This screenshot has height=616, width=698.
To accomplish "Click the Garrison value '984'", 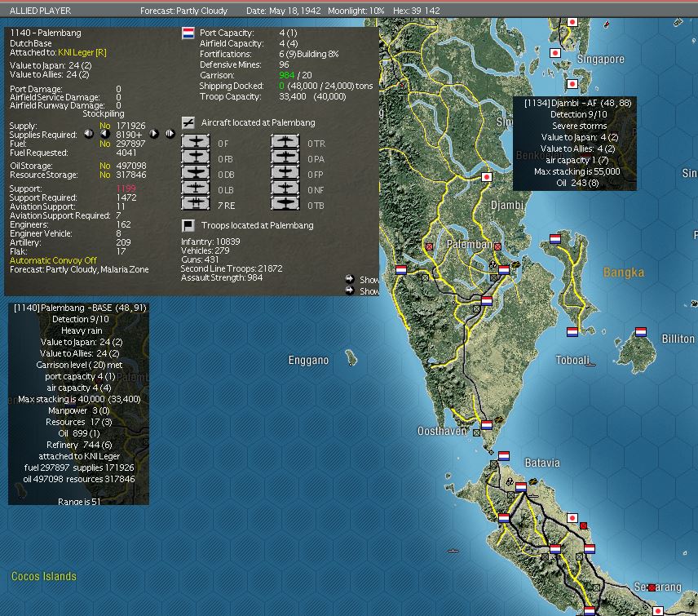I will click(x=287, y=75).
